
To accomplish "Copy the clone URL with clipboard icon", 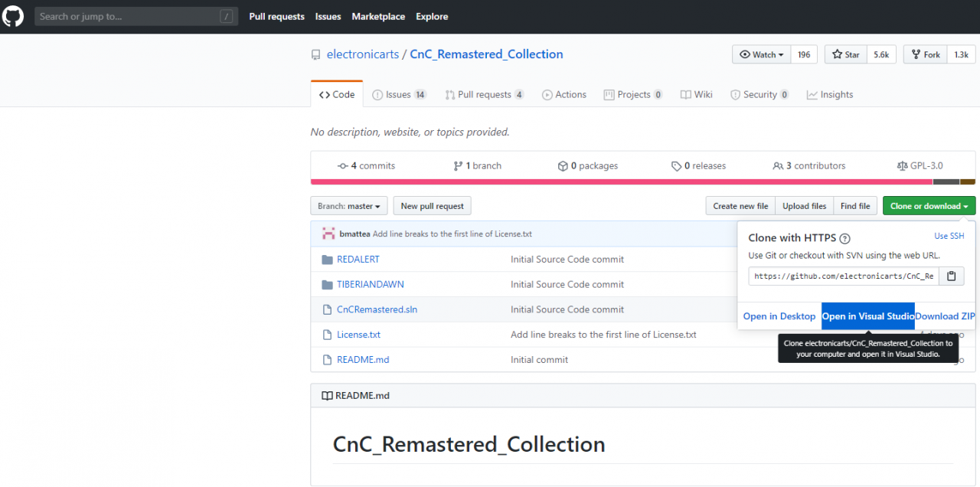I will pos(951,276).
